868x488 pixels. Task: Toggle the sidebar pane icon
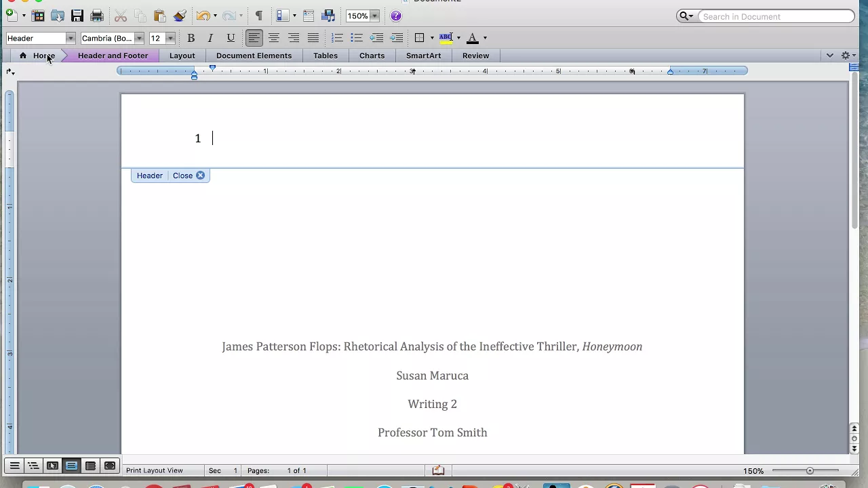click(283, 16)
